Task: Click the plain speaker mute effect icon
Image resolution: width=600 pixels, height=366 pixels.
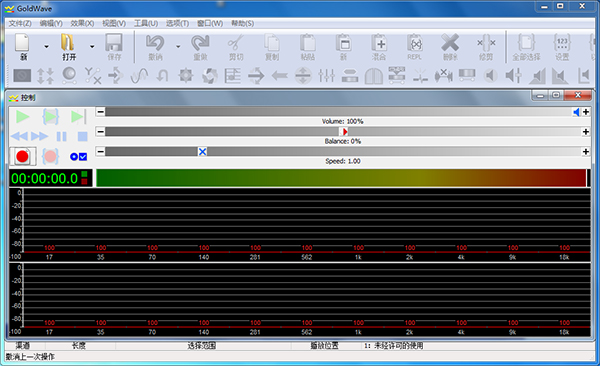Action: (490, 75)
